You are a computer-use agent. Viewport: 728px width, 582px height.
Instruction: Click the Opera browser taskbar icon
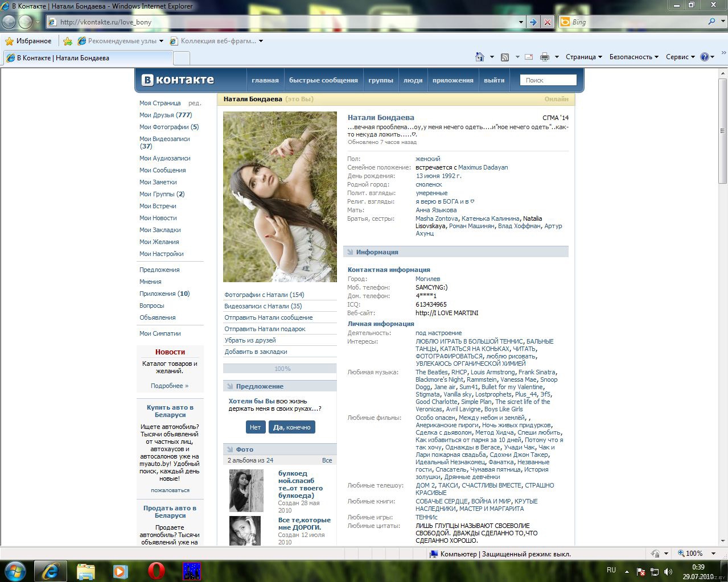(156, 571)
